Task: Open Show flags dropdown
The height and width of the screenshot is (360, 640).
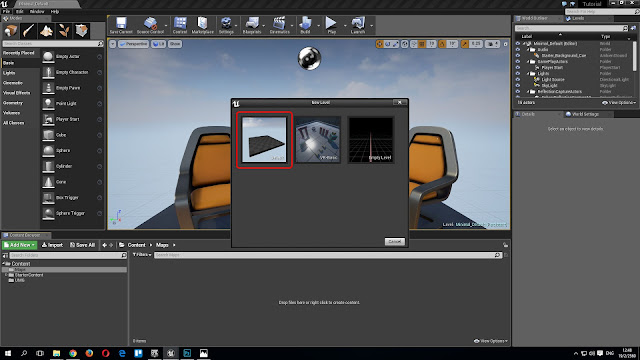Action: tap(175, 44)
